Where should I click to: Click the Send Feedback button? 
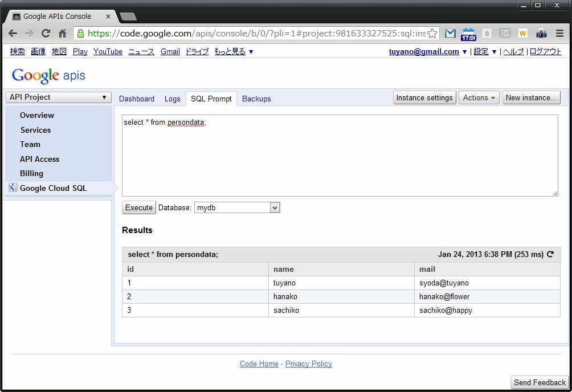tap(539, 383)
